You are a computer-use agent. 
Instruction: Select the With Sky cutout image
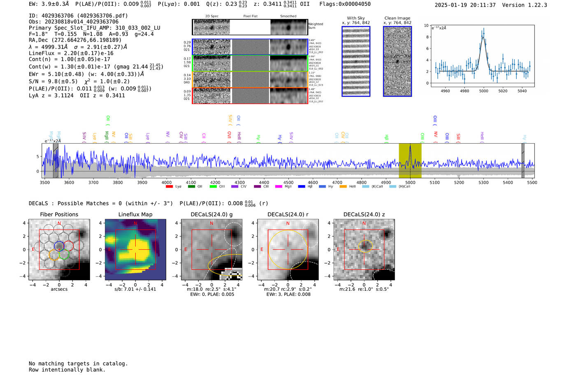356,61
